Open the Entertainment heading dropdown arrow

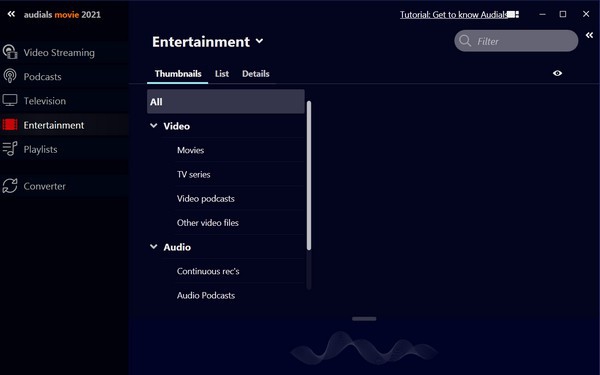tap(259, 41)
